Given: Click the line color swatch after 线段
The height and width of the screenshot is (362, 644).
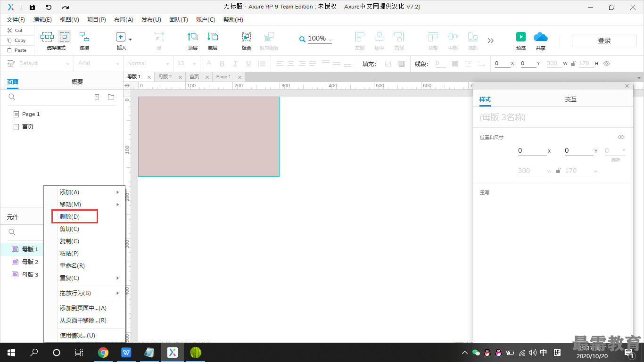Looking at the screenshot, I should [x=455, y=64].
